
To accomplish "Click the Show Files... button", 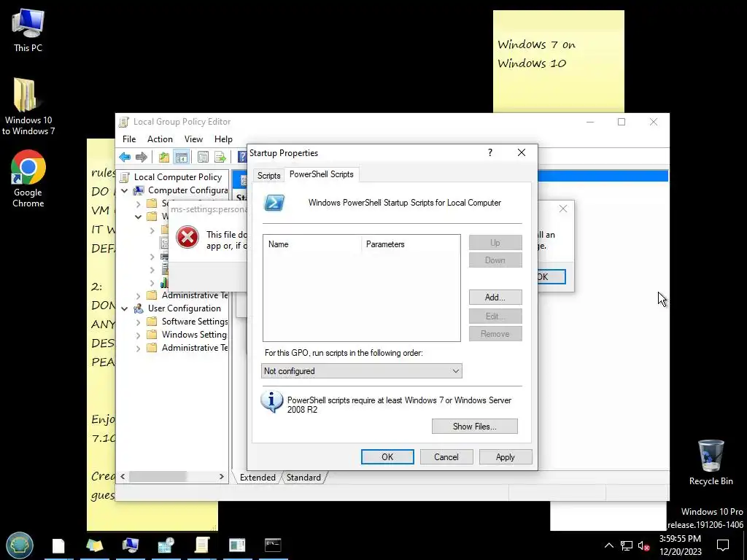I will [474, 426].
